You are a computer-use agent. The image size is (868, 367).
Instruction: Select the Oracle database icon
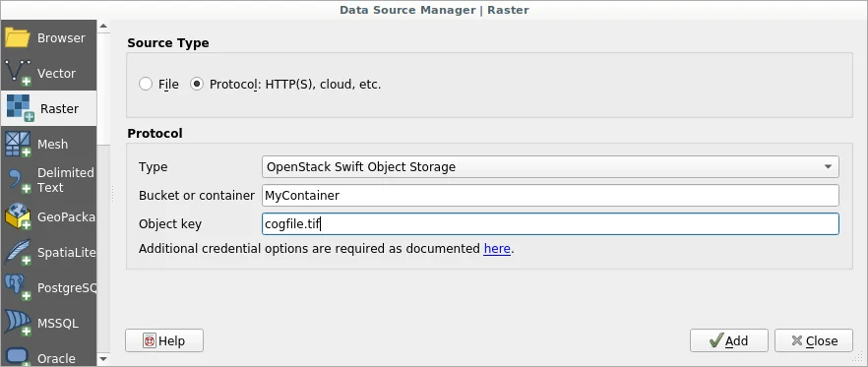pyautogui.click(x=18, y=356)
